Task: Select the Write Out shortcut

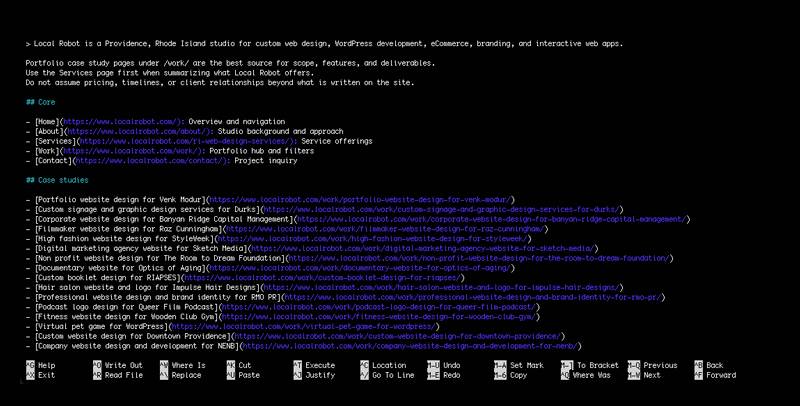Action: pyautogui.click(x=122, y=366)
